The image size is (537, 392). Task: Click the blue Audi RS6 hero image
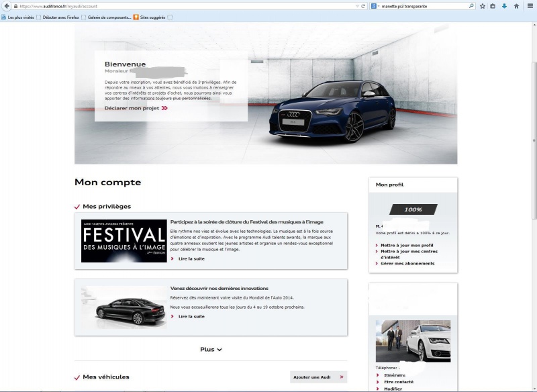coord(332,111)
